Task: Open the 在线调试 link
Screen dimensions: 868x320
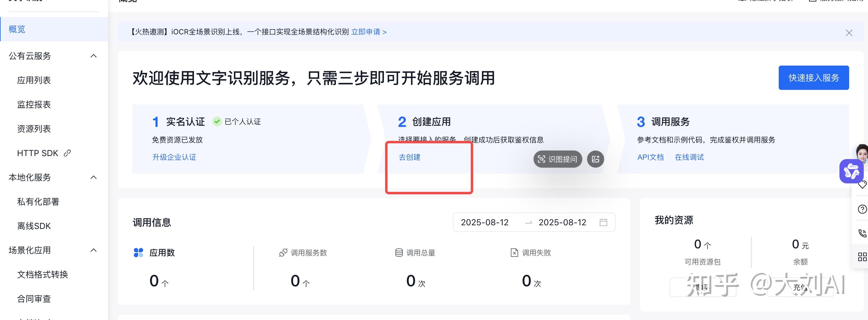Action: tap(689, 157)
